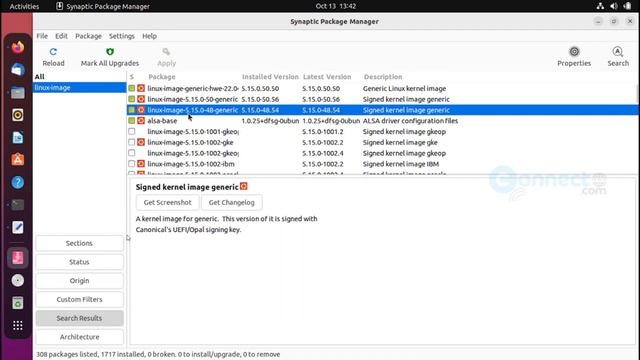The image size is (640, 360).
Task: Open the File menu
Action: coord(42,36)
